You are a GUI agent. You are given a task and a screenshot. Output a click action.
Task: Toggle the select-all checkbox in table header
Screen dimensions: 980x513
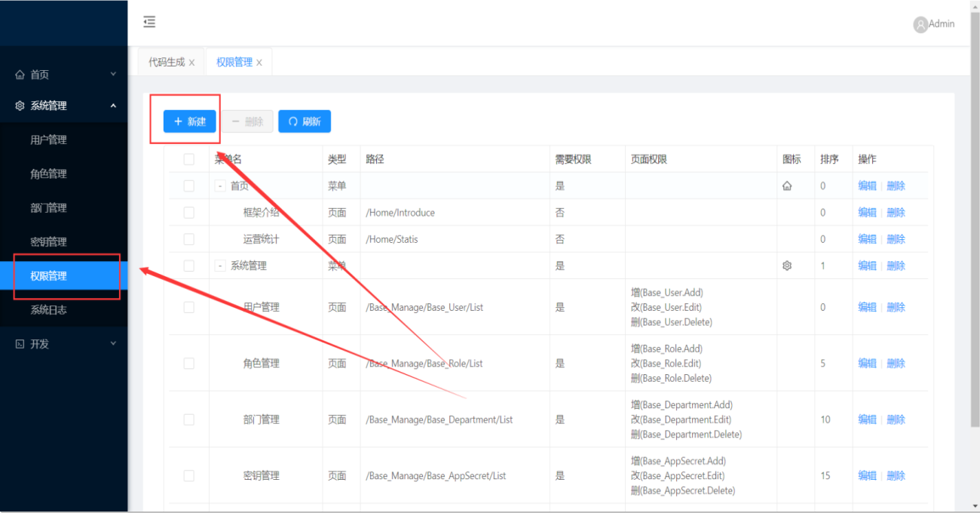[188, 159]
